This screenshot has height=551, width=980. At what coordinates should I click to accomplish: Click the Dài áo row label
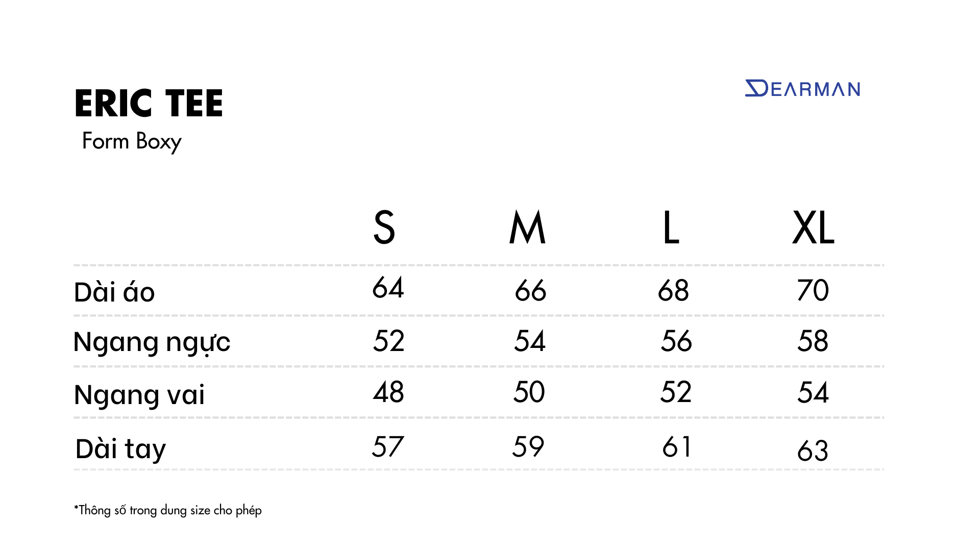tap(114, 292)
